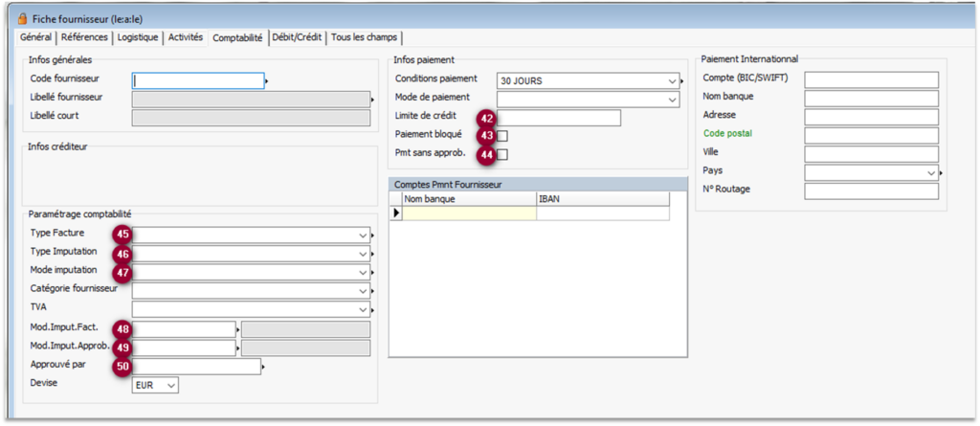
Task: Click the IBAN column header
Action: [x=602, y=199]
